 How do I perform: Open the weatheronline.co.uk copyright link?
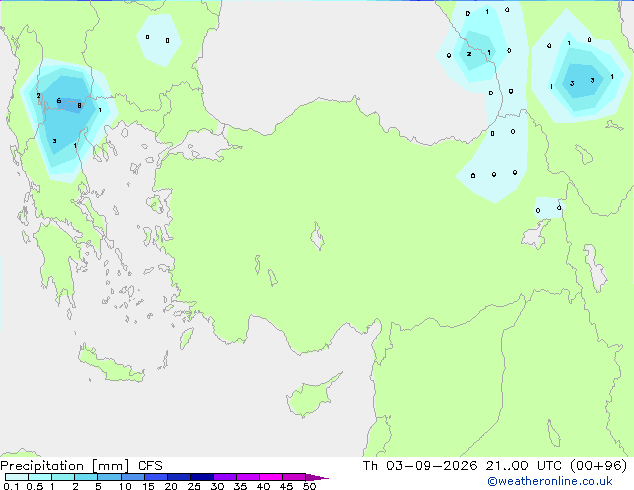point(550,481)
